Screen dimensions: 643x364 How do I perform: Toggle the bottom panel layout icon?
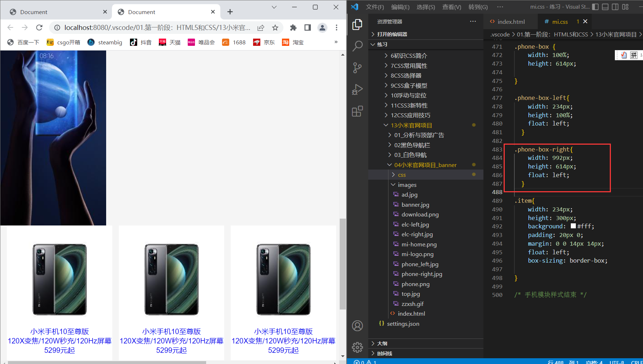pyautogui.click(x=605, y=7)
